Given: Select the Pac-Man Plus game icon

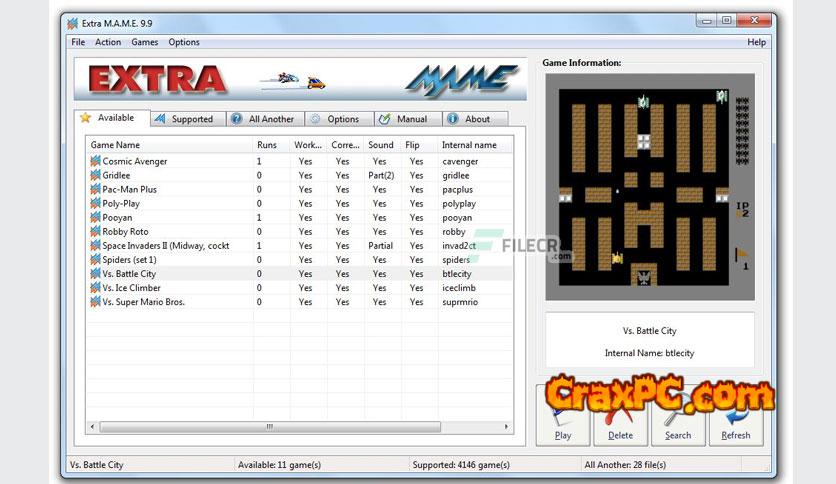Looking at the screenshot, I should (96, 189).
